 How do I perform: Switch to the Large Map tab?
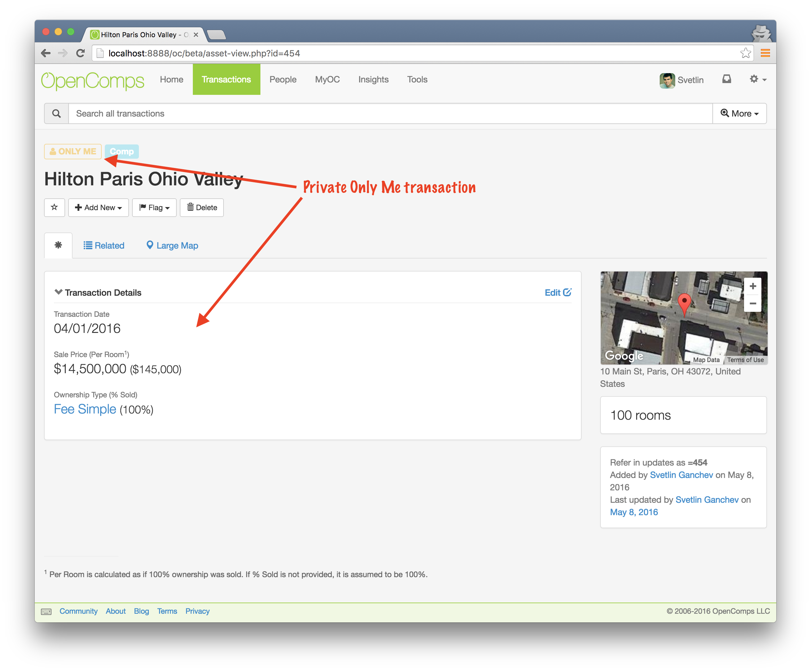(x=172, y=245)
